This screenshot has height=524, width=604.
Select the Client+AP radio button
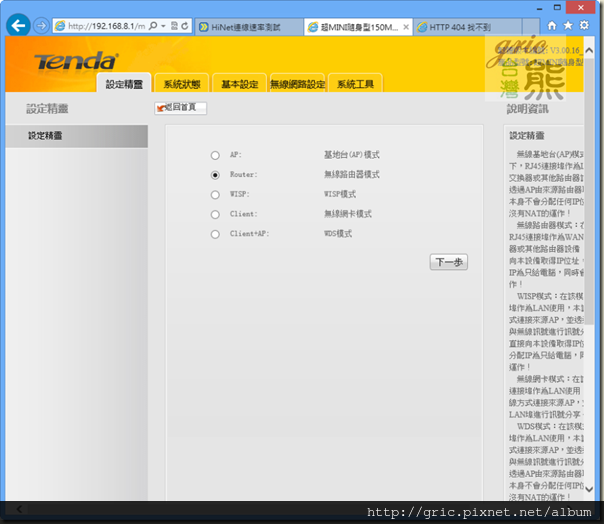215,234
